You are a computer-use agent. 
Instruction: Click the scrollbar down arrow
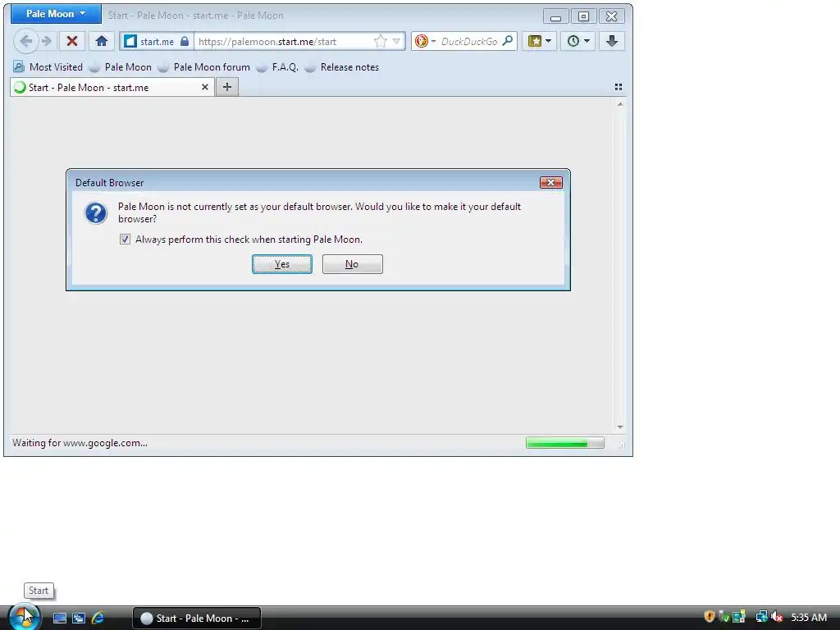(620, 427)
